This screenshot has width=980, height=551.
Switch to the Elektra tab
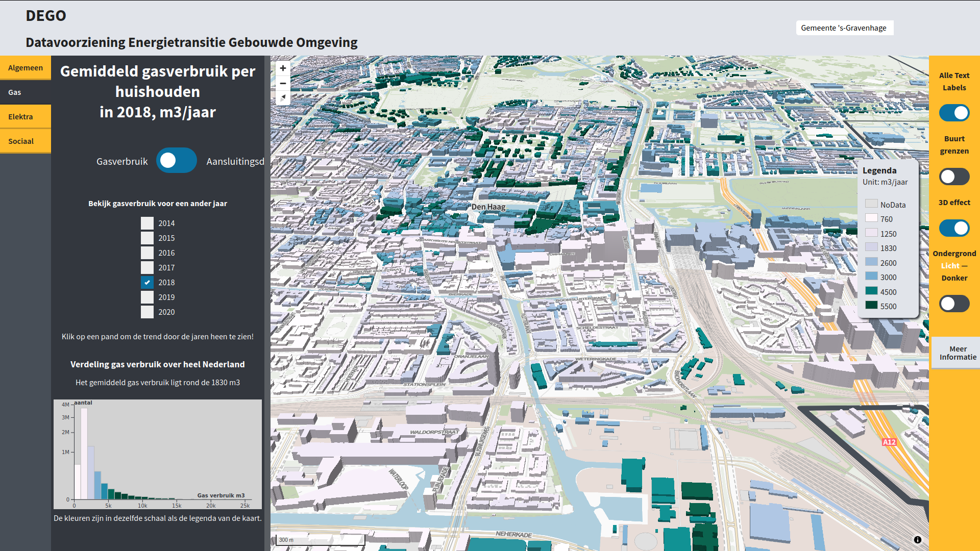pos(25,116)
